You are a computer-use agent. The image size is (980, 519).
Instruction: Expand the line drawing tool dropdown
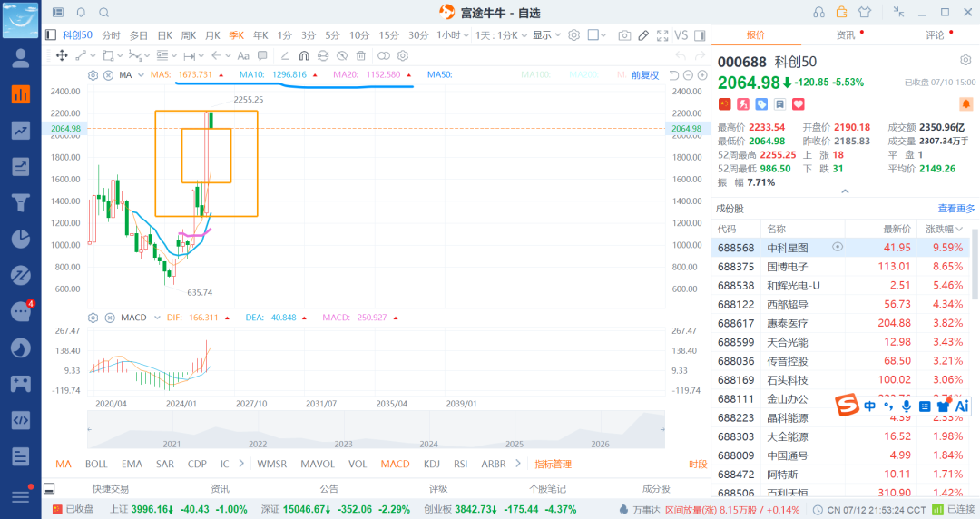[x=93, y=55]
